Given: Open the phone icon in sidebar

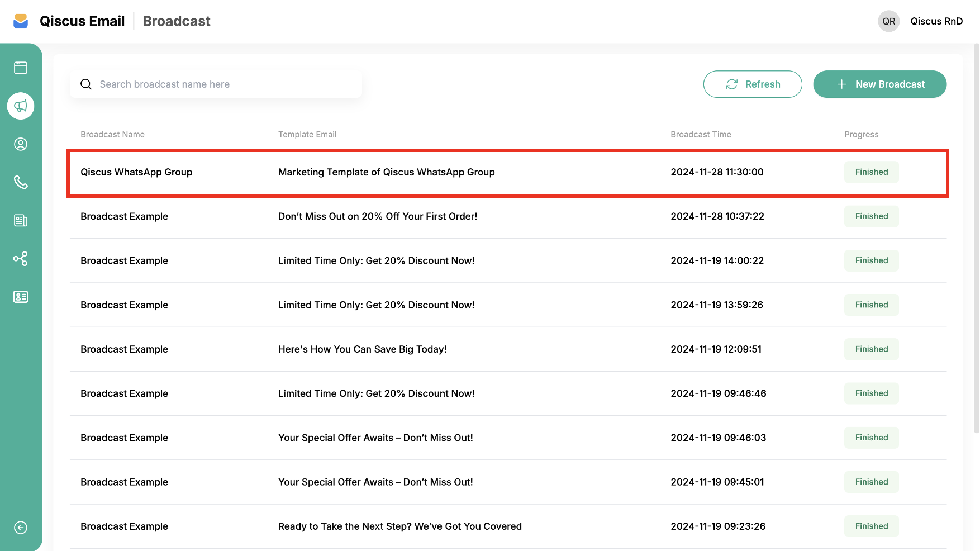Looking at the screenshot, I should [x=21, y=182].
